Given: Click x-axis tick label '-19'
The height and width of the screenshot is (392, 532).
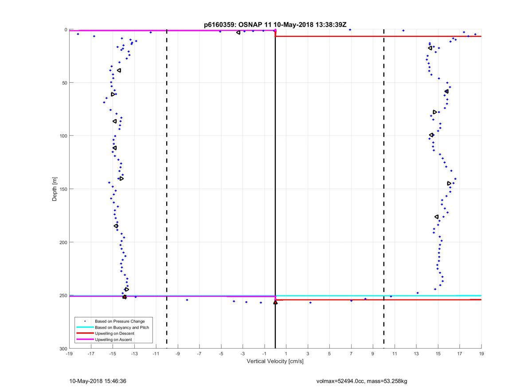Looking at the screenshot, I should click(x=69, y=354).
